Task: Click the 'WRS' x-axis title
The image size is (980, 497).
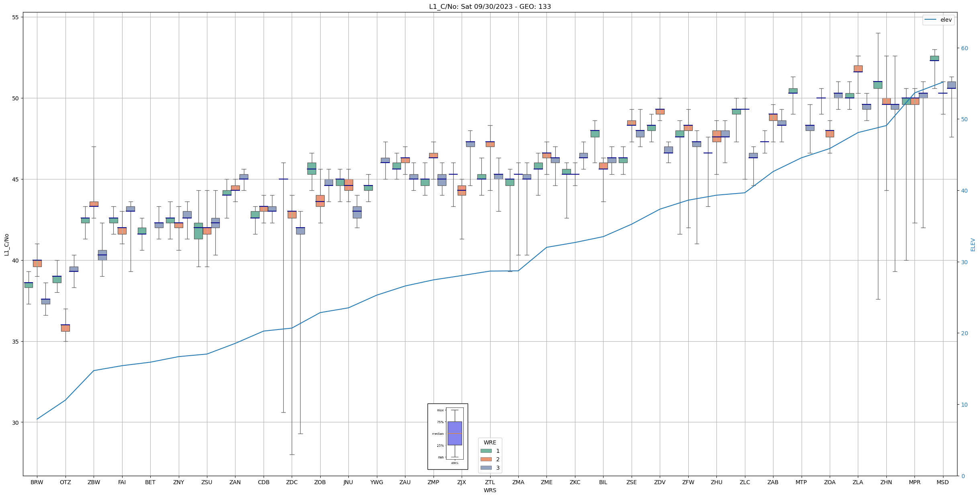Action: point(490,490)
